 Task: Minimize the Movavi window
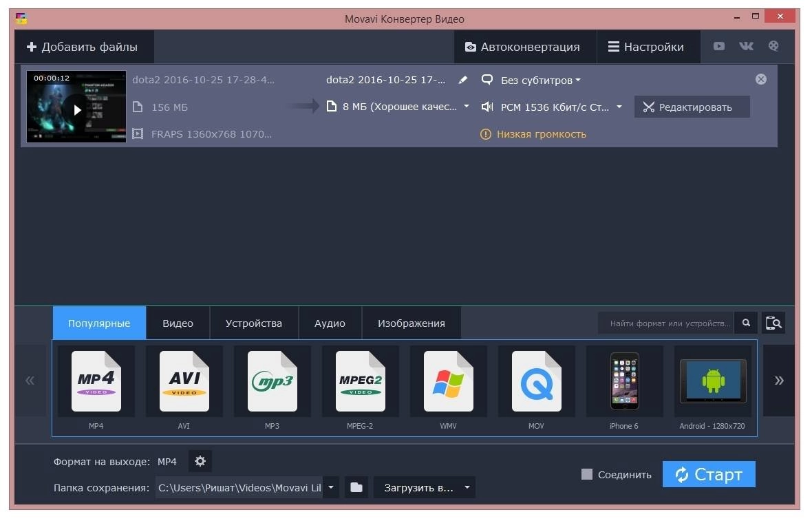[736, 17]
